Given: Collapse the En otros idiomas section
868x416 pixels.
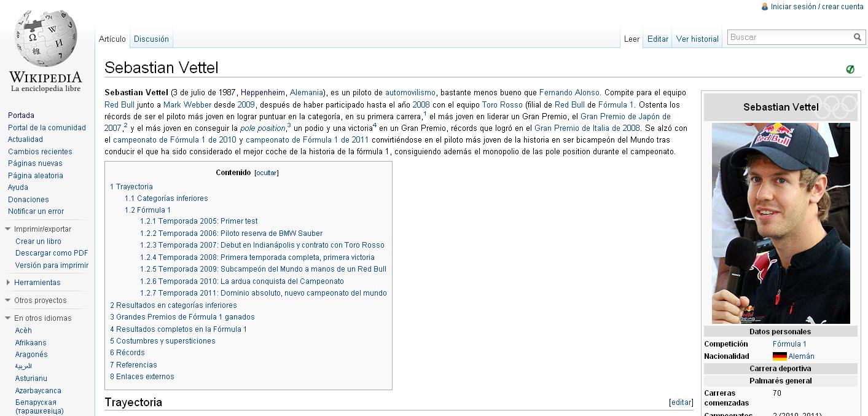Looking at the screenshot, I should (x=8, y=318).
